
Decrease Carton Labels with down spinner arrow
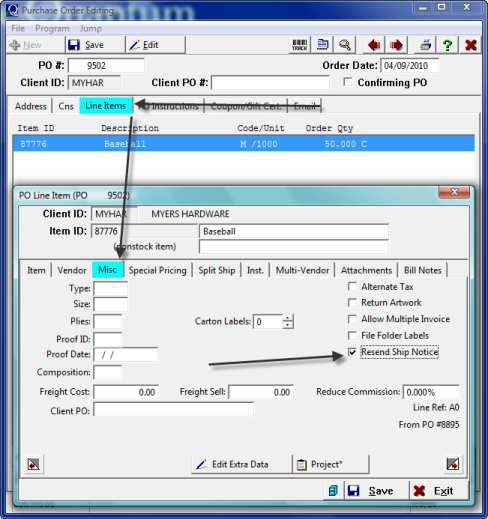(288, 325)
